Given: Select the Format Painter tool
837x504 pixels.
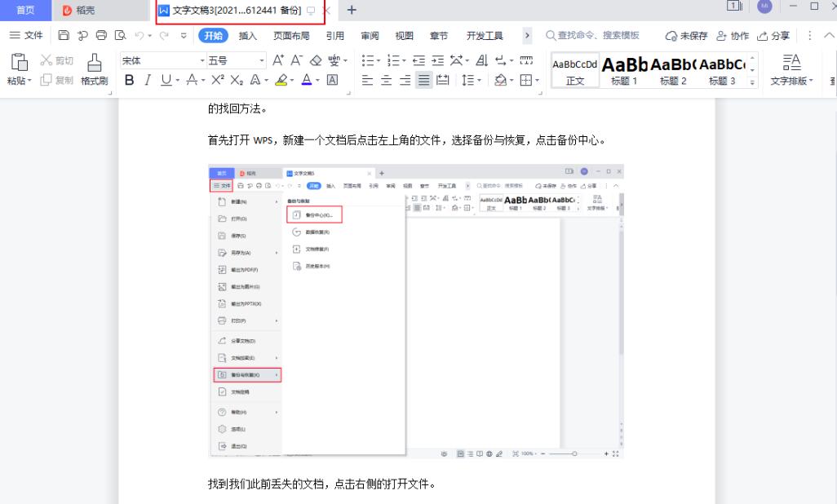Looking at the screenshot, I should [x=94, y=80].
